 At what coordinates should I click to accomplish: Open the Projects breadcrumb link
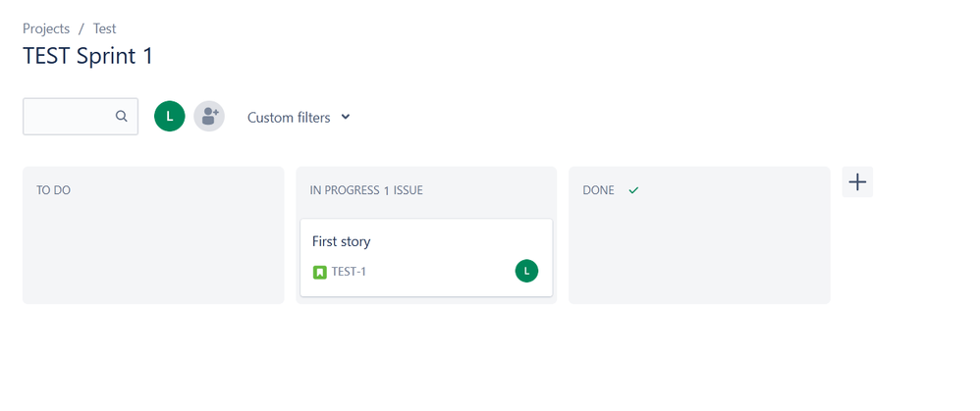tap(46, 28)
